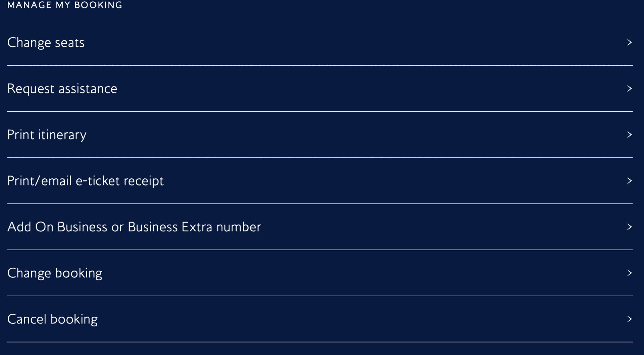Screen dimensions: 644x355
Task: Click the Request assistance arrow icon
Action: (629, 89)
